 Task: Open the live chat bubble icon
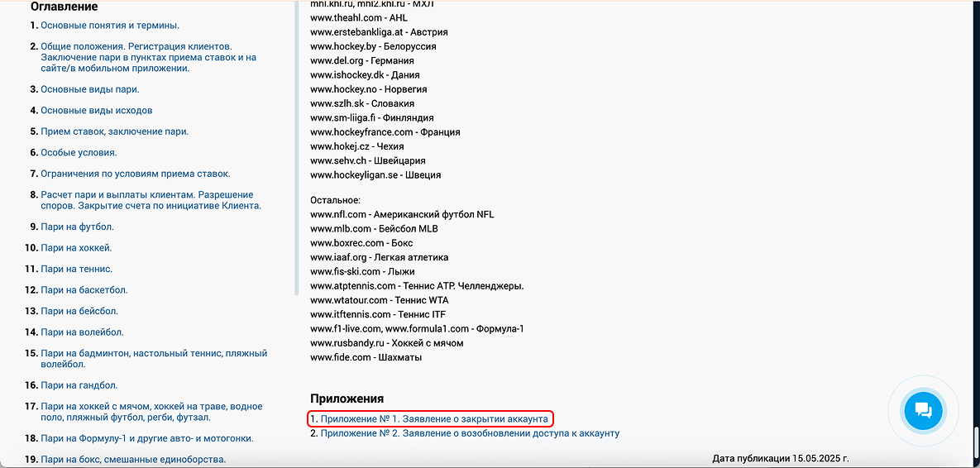(x=922, y=410)
